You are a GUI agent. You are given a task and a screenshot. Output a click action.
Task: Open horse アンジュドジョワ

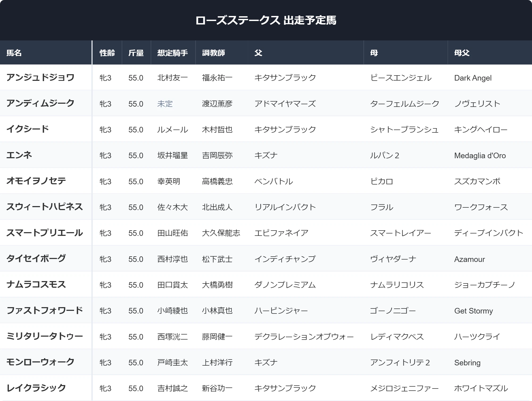[40, 77]
